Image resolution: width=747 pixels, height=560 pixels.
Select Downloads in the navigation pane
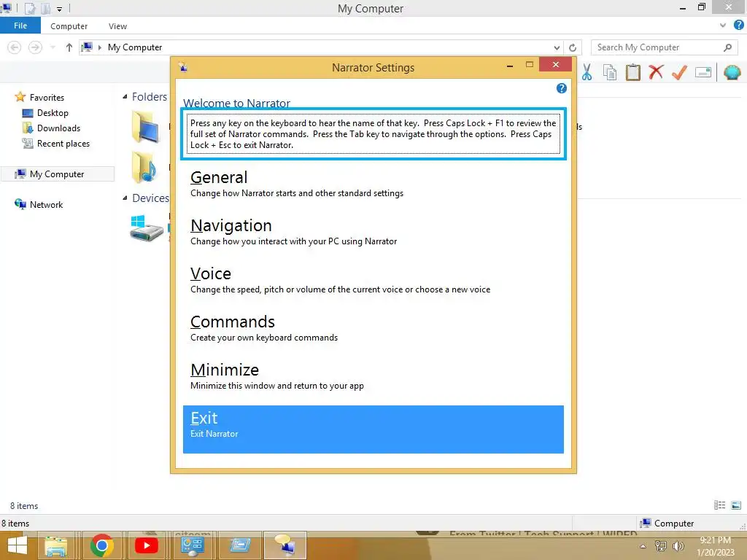[58, 128]
